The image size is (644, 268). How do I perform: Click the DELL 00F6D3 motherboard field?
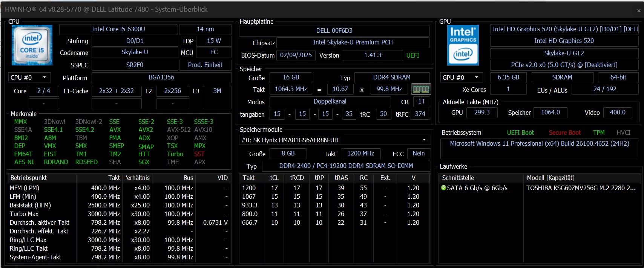coord(334,31)
